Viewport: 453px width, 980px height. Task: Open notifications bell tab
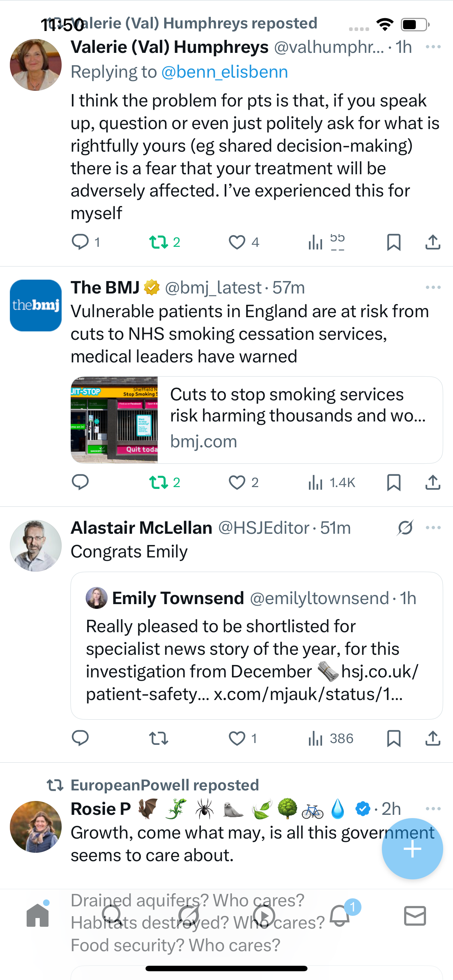click(340, 915)
